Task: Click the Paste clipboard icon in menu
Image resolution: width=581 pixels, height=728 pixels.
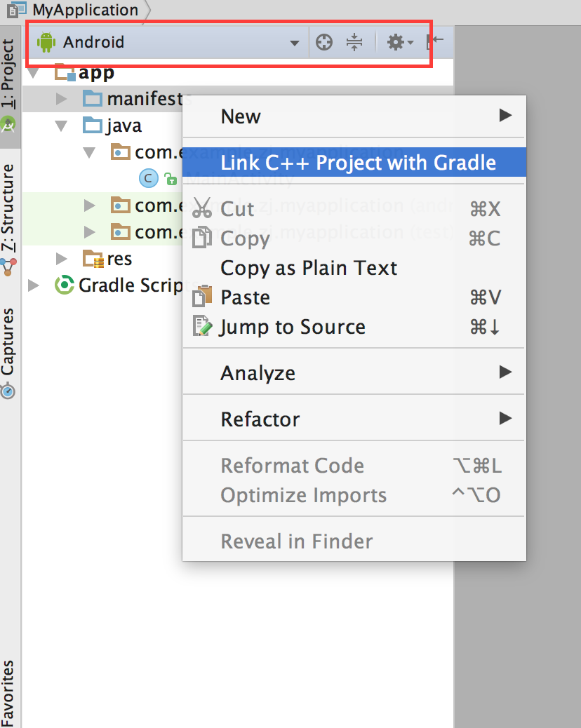Action: 202,296
